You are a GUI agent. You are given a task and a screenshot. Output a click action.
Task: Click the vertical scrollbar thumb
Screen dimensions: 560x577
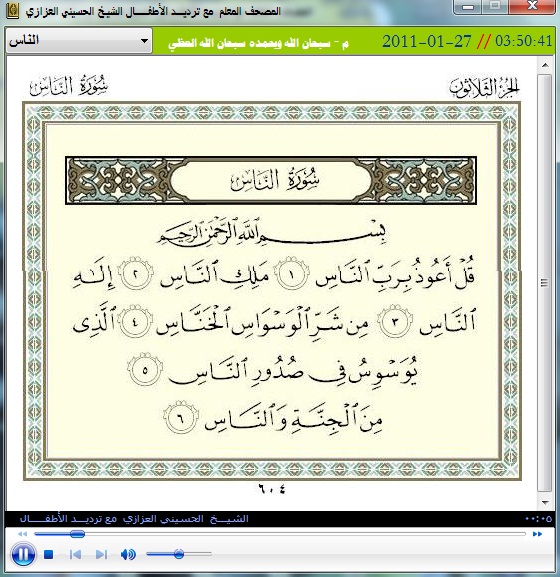pyautogui.click(x=545, y=283)
